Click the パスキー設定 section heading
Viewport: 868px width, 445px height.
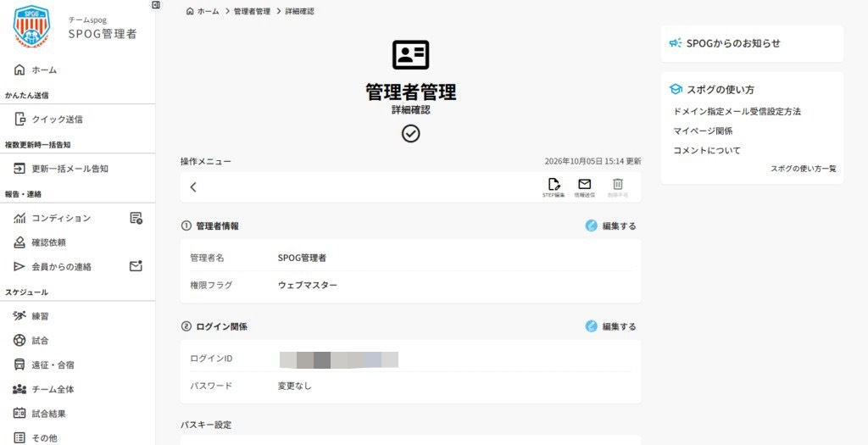pos(206,425)
